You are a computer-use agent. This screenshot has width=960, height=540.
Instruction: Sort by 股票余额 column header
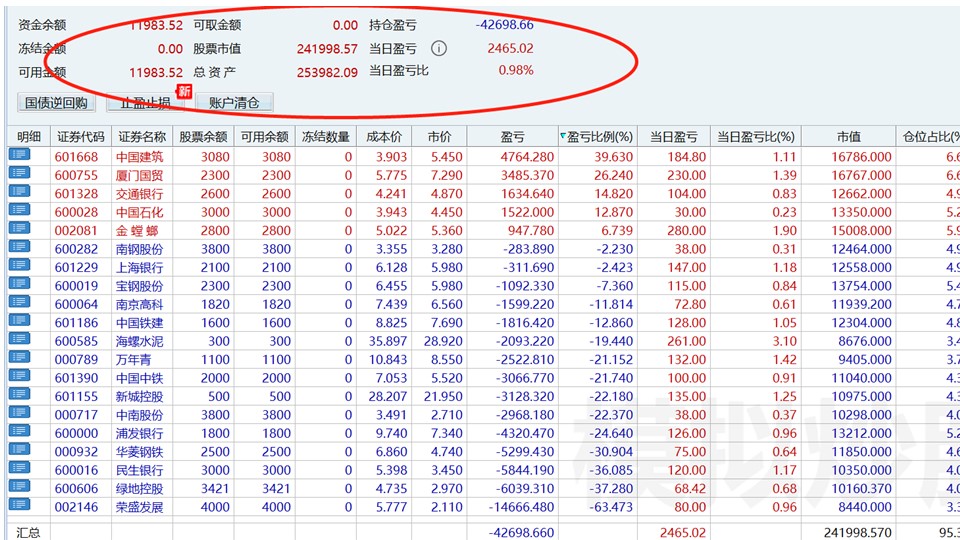[203, 137]
